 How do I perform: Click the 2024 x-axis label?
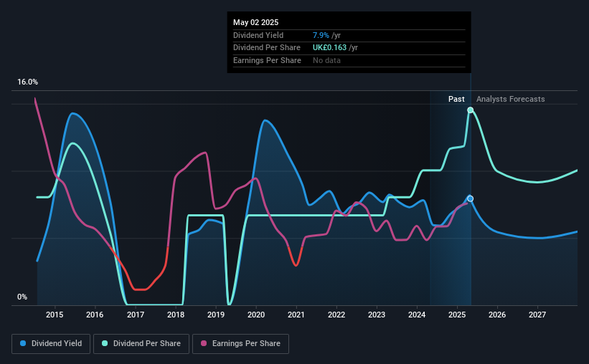tap(417, 315)
